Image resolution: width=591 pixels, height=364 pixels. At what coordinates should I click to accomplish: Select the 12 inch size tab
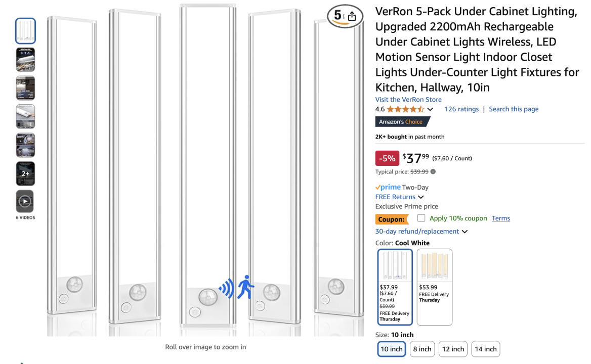453,349
